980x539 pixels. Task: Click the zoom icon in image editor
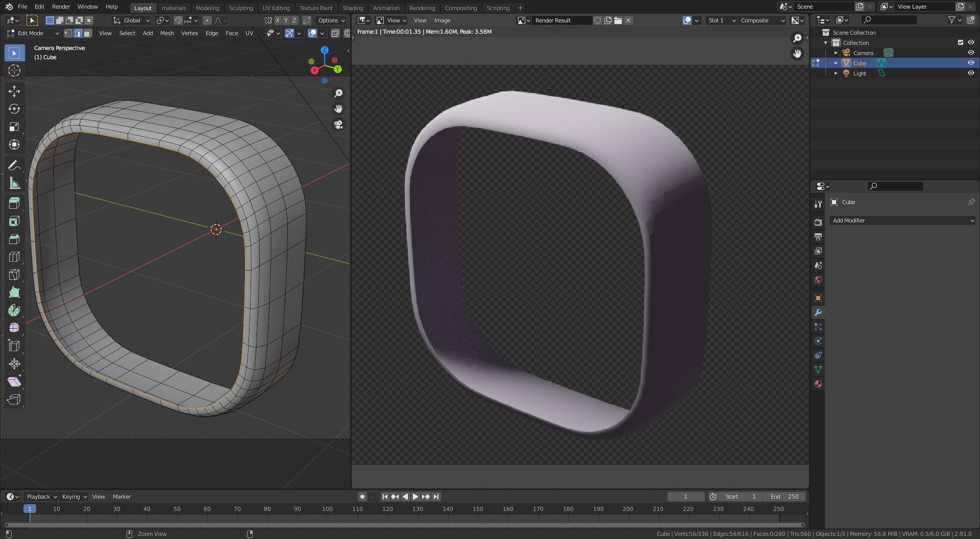(x=797, y=38)
